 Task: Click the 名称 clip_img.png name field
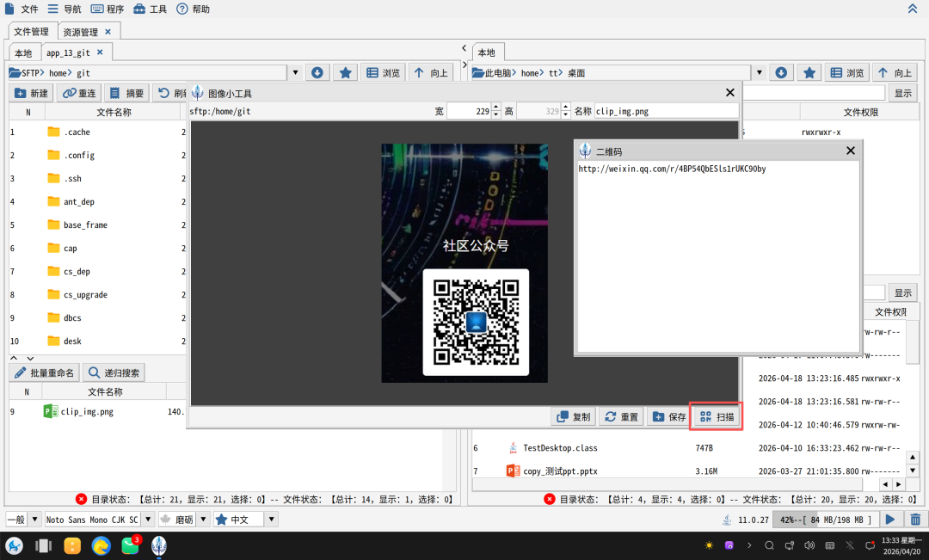tap(667, 111)
